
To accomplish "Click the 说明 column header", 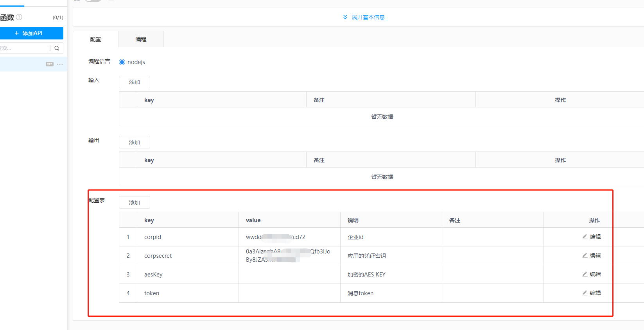I will click(x=391, y=220).
